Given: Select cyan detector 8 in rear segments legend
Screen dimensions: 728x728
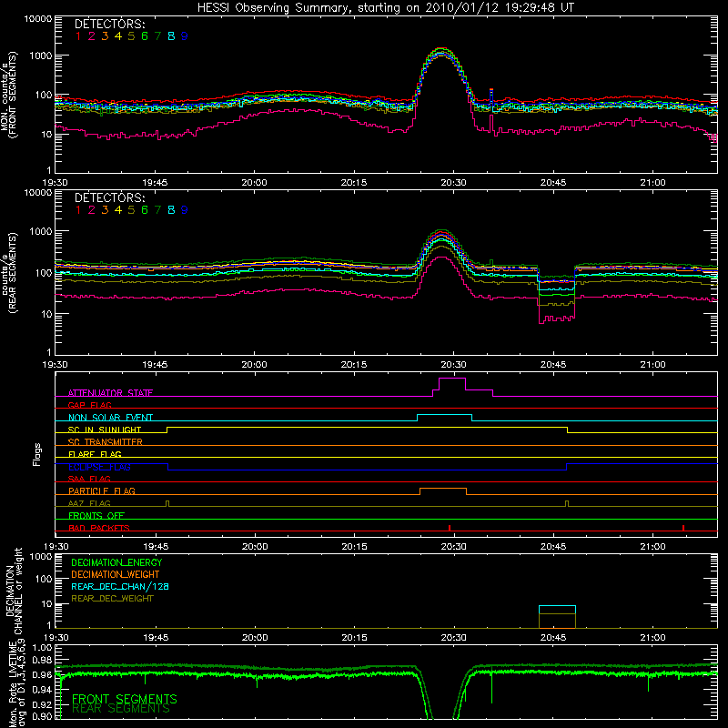Looking at the screenshot, I should click(x=171, y=210).
